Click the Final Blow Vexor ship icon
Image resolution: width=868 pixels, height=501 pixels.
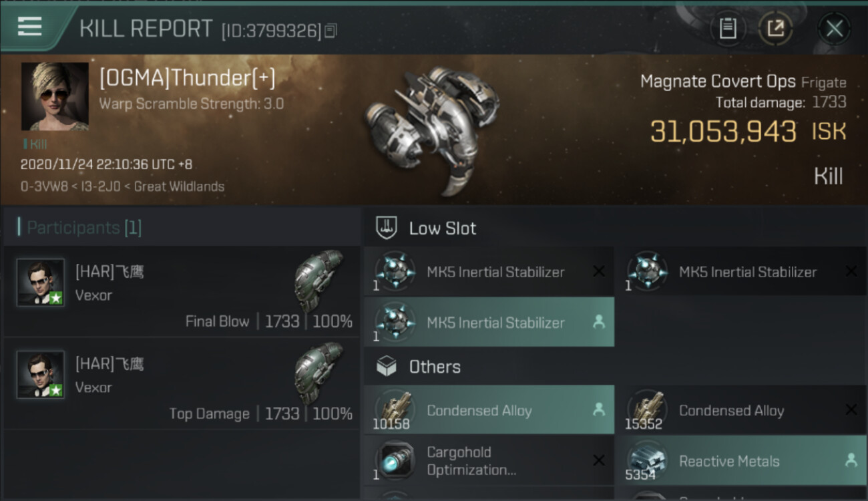click(319, 279)
